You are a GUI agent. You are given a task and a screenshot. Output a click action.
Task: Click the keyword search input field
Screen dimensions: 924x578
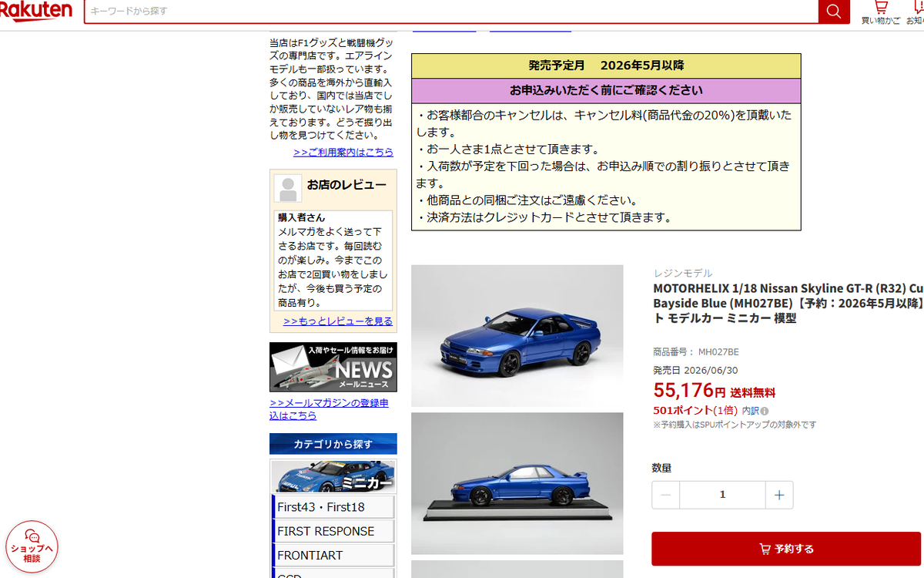coord(451,12)
